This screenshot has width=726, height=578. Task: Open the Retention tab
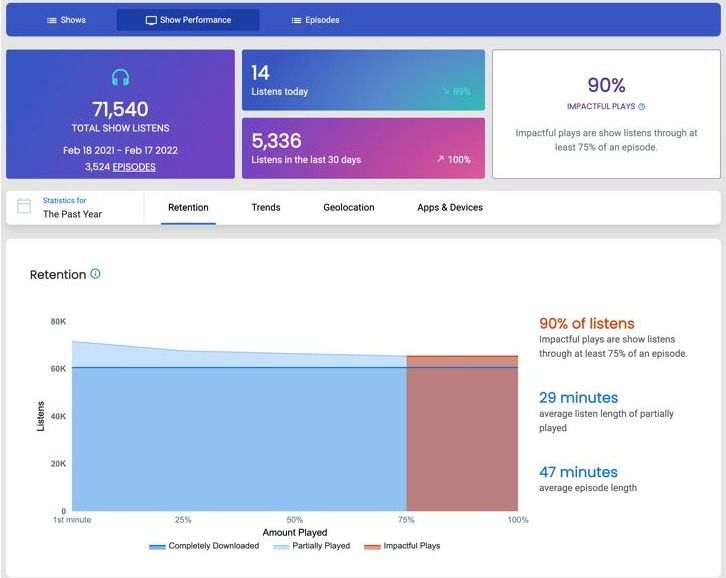tap(188, 207)
